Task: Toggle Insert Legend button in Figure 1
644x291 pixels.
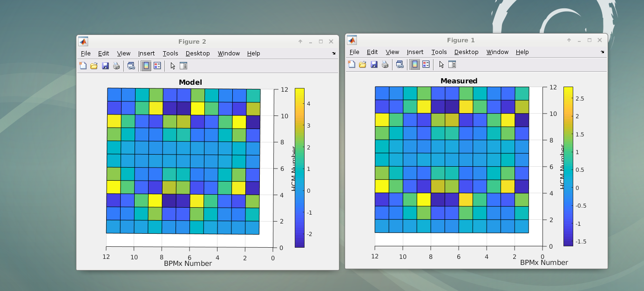Action: tap(426, 65)
